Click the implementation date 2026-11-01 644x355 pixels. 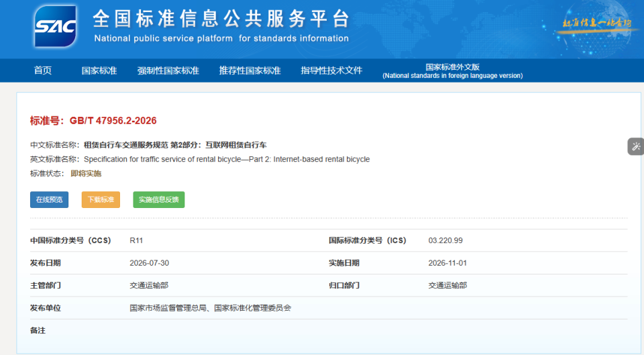447,263
